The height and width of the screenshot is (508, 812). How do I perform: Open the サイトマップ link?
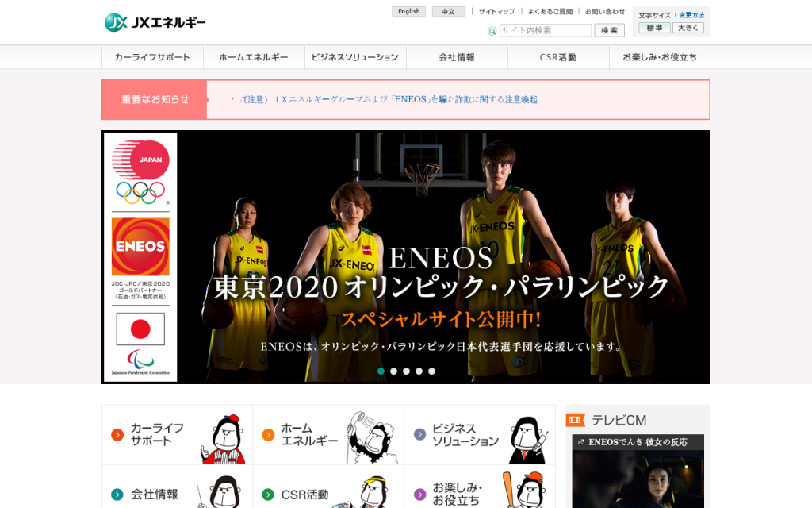click(496, 11)
